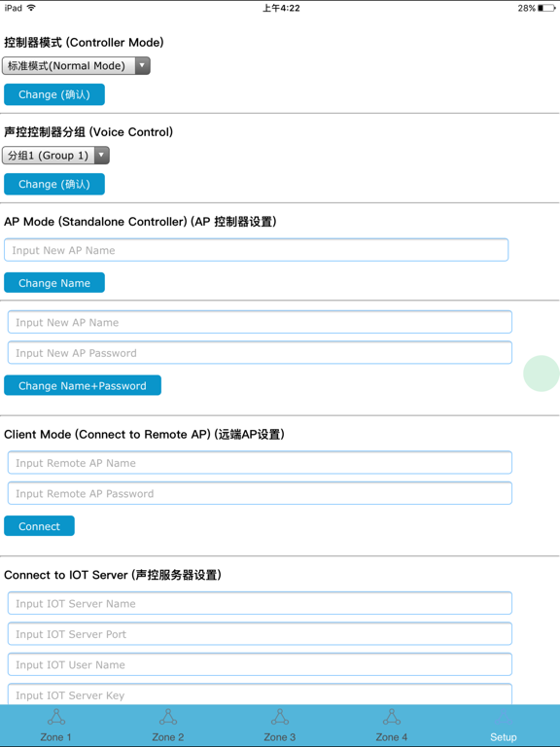Image resolution: width=560 pixels, height=747 pixels.
Task: Focus the first Input New AP Name field
Action: [257, 250]
